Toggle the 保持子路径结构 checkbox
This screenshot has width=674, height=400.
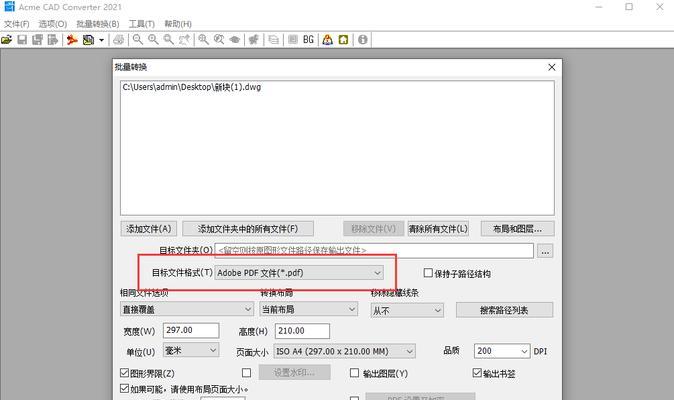coord(428,273)
